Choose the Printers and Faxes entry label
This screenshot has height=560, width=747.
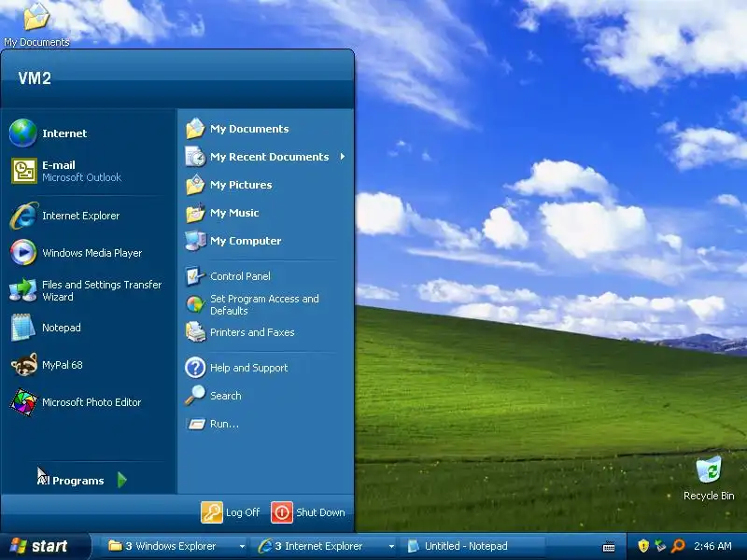pyautogui.click(x=252, y=332)
